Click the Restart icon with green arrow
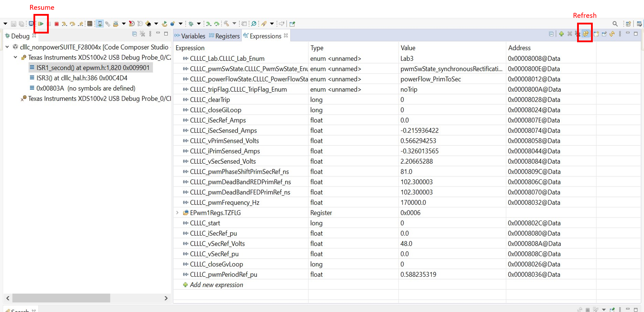 click(164, 24)
